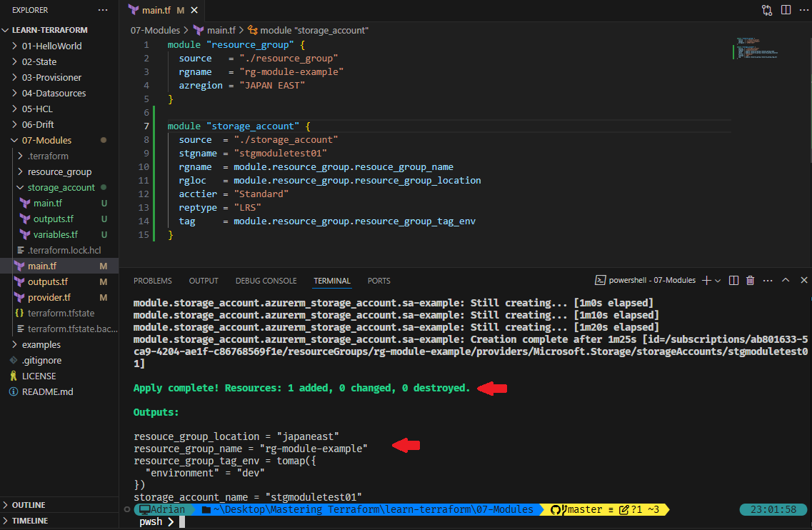The height and width of the screenshot is (530, 812).
Task: Maximize the panel with the up chevron
Action: [x=785, y=280]
